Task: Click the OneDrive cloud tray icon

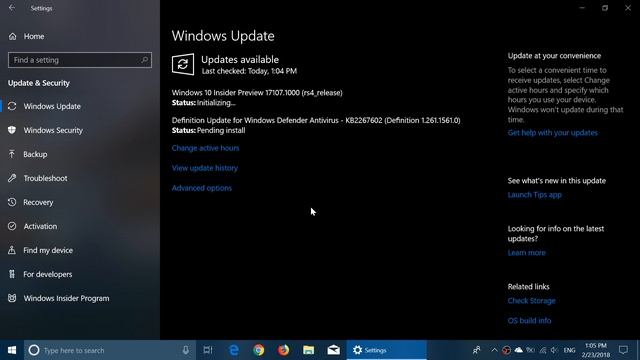Action: 518,350
